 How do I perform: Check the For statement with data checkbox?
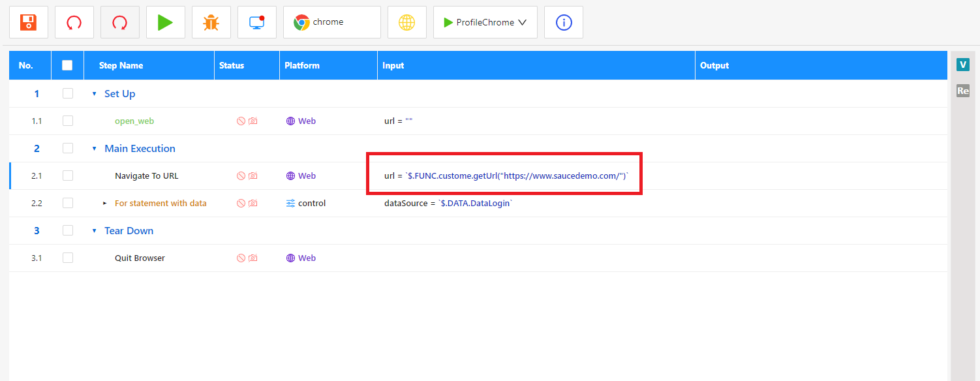tap(68, 203)
